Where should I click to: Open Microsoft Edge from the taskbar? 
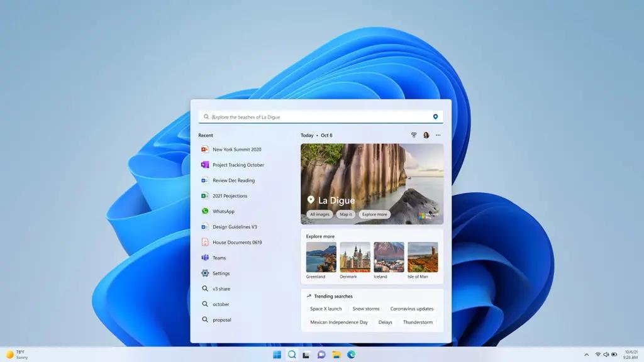(x=352, y=354)
